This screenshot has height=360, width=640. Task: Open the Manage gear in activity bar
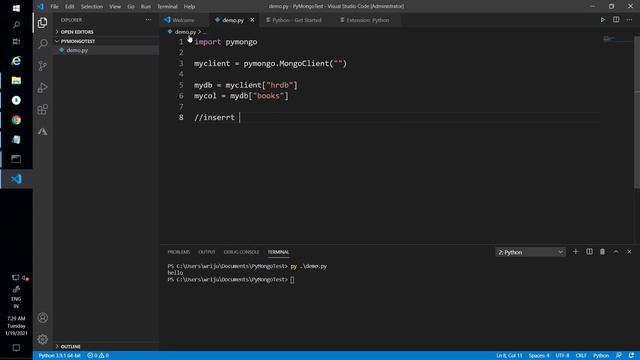coord(42,339)
